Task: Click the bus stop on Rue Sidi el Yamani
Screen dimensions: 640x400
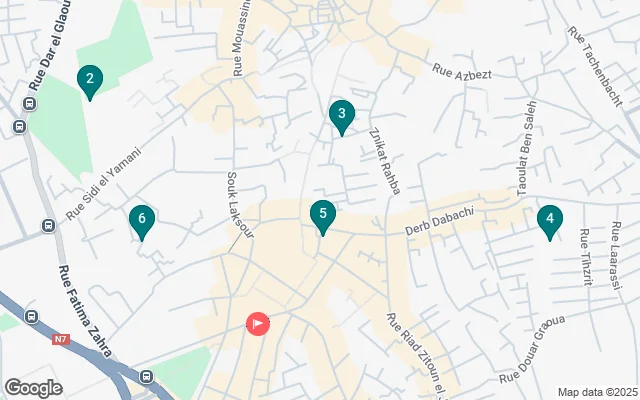Action: (48, 225)
